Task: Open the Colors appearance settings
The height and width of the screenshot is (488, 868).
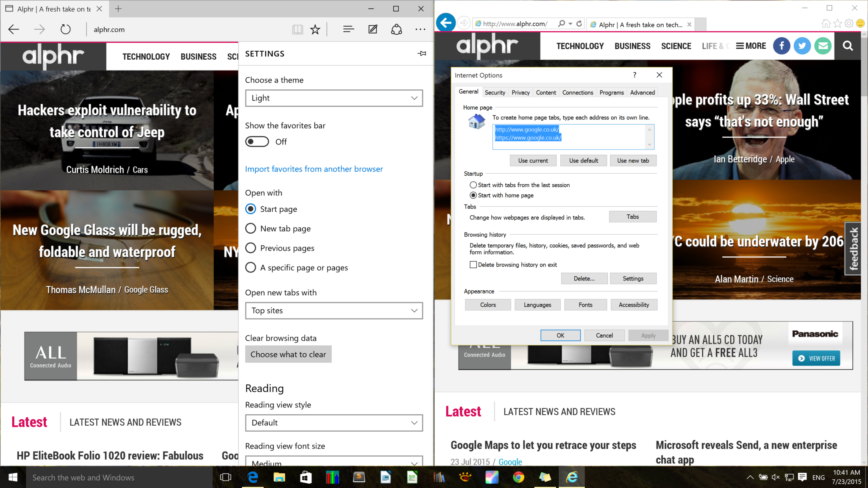Action: coord(487,305)
